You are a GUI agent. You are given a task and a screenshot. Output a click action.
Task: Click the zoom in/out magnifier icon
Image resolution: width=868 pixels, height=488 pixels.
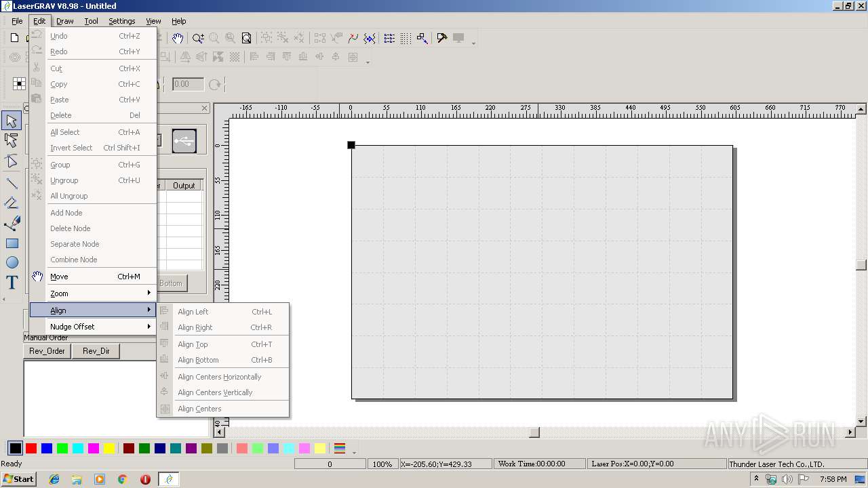point(198,39)
